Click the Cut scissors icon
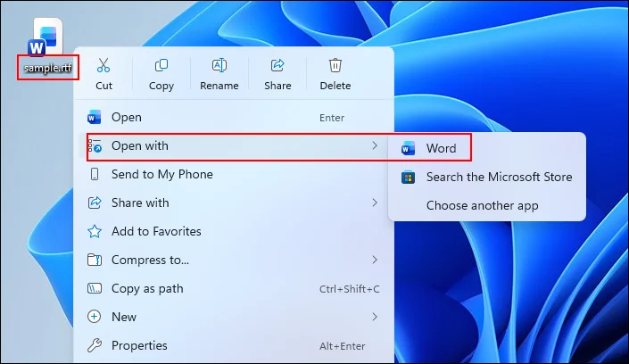Viewport: 629px width, 364px height. point(103,65)
